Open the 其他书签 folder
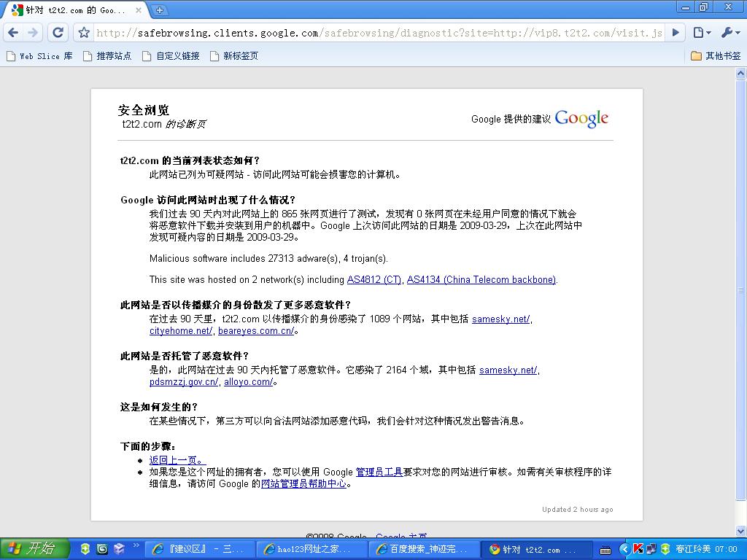Image resolution: width=747 pixels, height=560 pixels. 716,56
